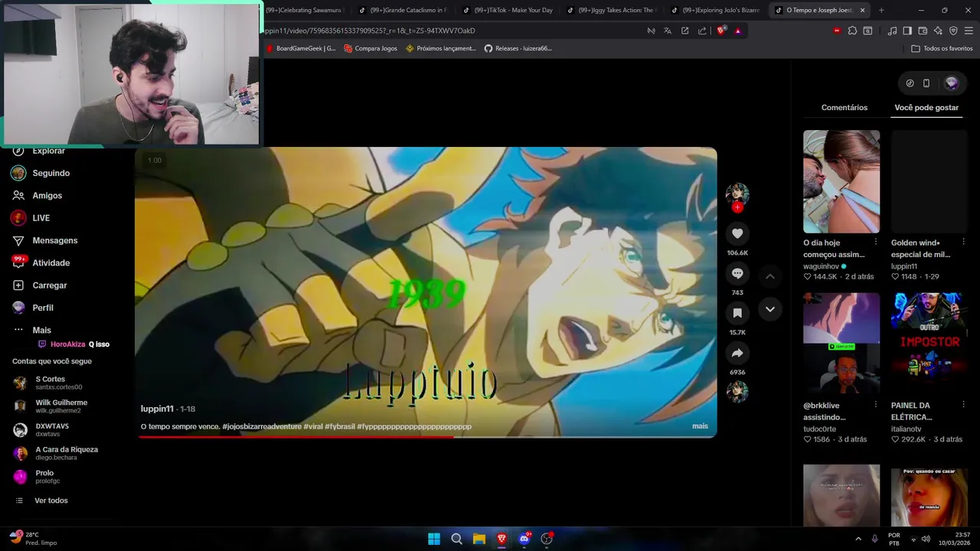Switch to 'Iggy Takes Action' browser tab

coord(611,10)
